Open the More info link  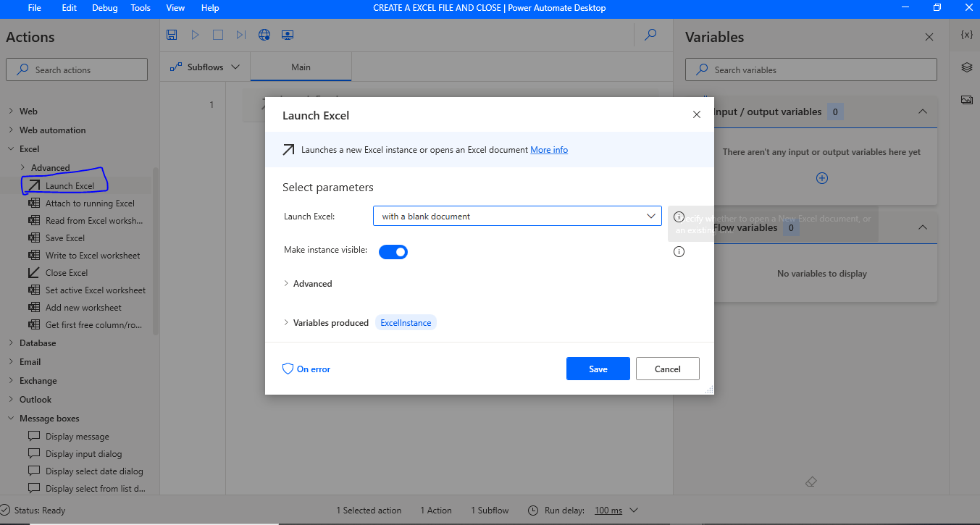click(549, 150)
